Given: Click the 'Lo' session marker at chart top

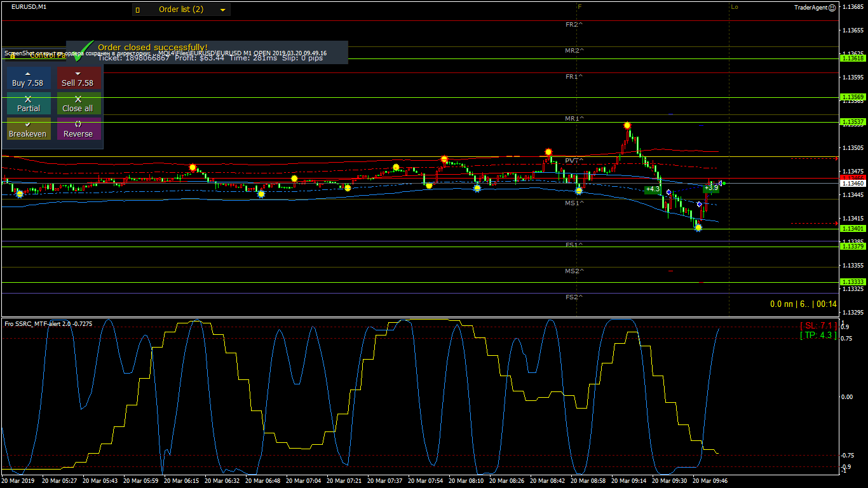Looking at the screenshot, I should coord(735,7).
